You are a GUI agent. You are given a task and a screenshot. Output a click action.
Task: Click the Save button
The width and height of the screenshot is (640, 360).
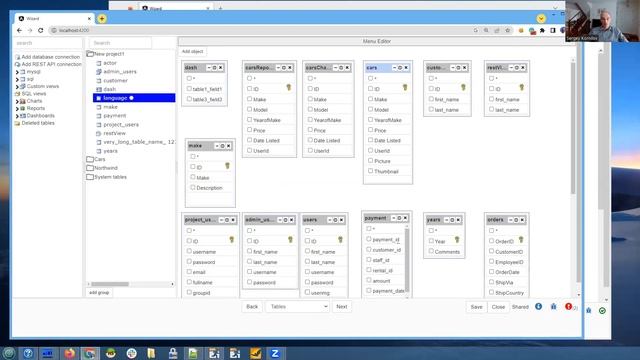coord(476,307)
